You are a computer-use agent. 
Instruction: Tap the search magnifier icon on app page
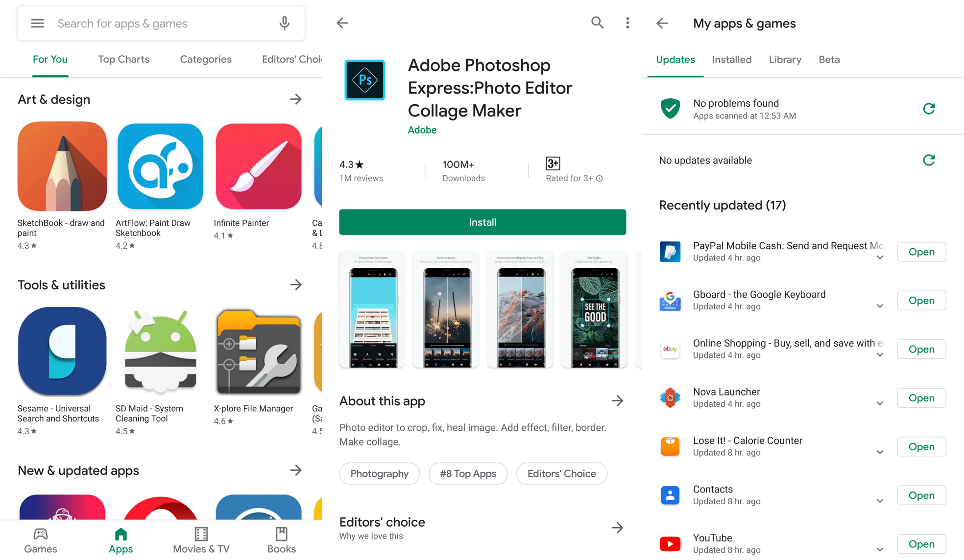[597, 23]
